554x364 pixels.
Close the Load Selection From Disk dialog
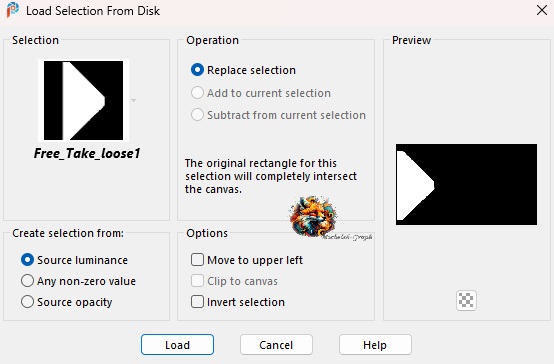(x=542, y=10)
